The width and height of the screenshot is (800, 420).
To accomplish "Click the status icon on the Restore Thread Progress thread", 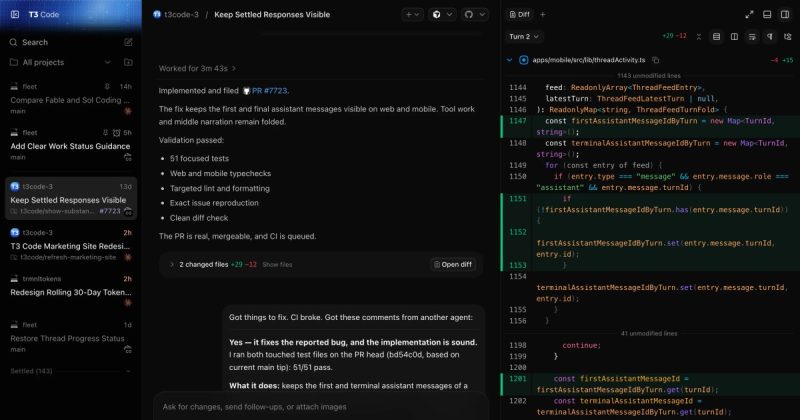I will [128, 350].
